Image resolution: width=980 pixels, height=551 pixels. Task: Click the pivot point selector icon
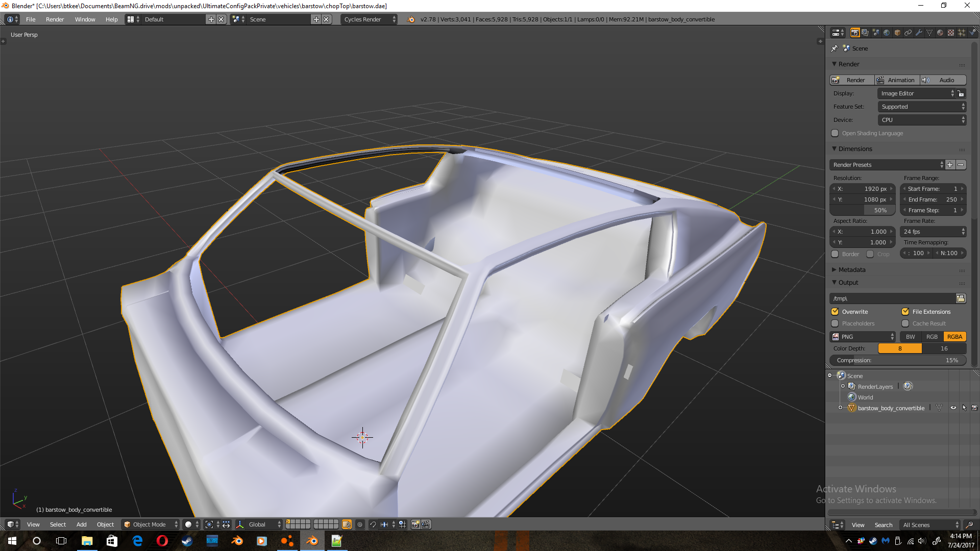212,524
